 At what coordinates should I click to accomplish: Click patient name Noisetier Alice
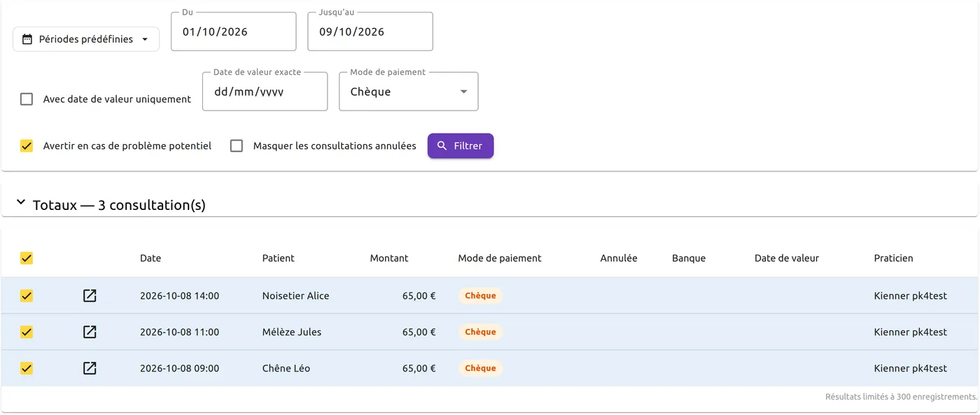click(x=295, y=296)
